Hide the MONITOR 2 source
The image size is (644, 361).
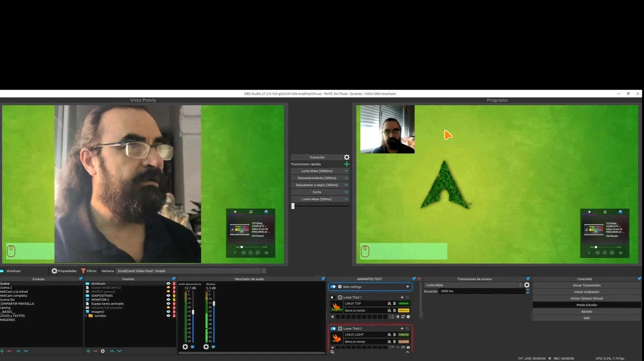coord(169,299)
